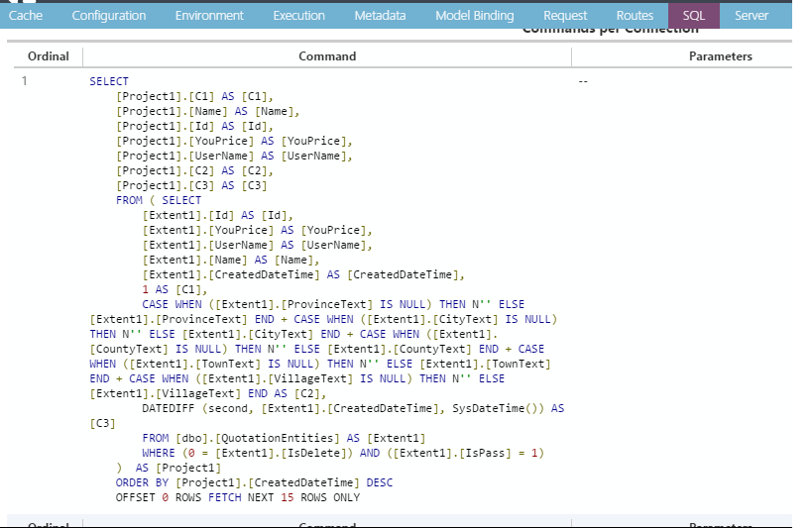The width and height of the screenshot is (812, 528).
Task: Open the Server tab
Action: click(752, 16)
